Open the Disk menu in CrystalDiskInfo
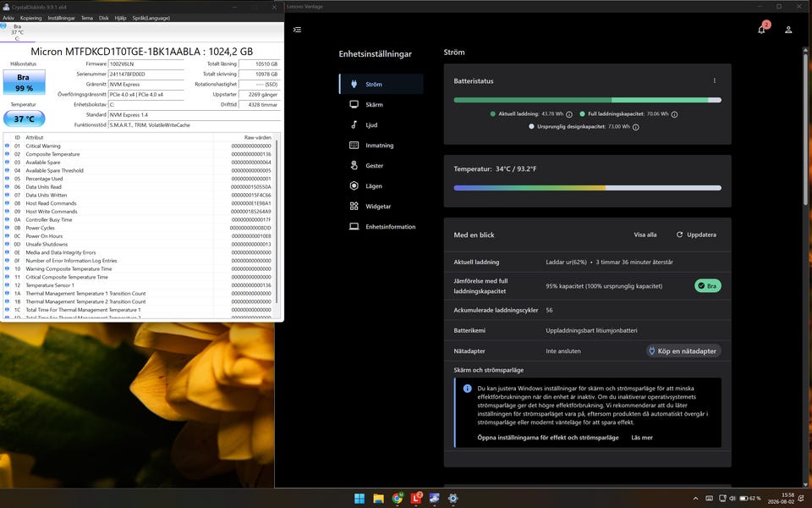 pyautogui.click(x=103, y=18)
